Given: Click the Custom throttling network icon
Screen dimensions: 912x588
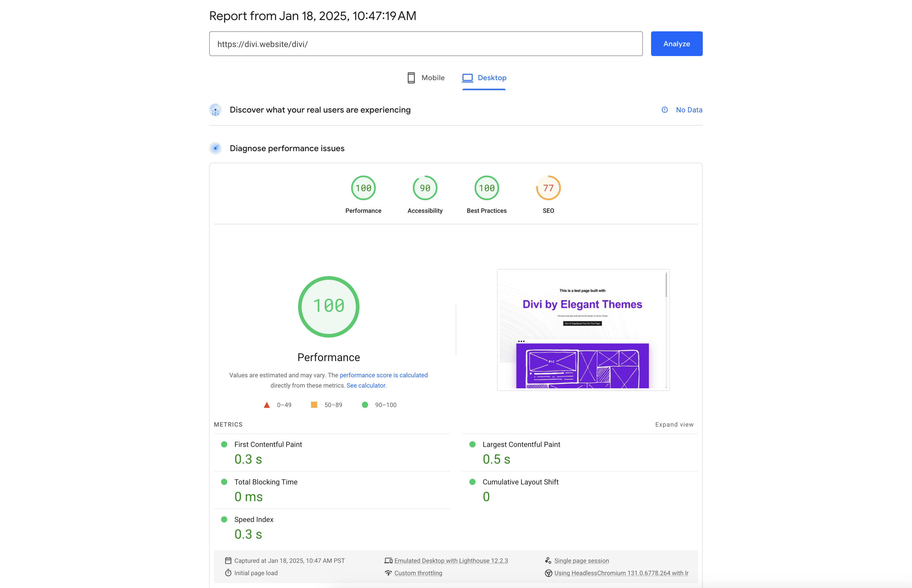Looking at the screenshot, I should pyautogui.click(x=388, y=573).
